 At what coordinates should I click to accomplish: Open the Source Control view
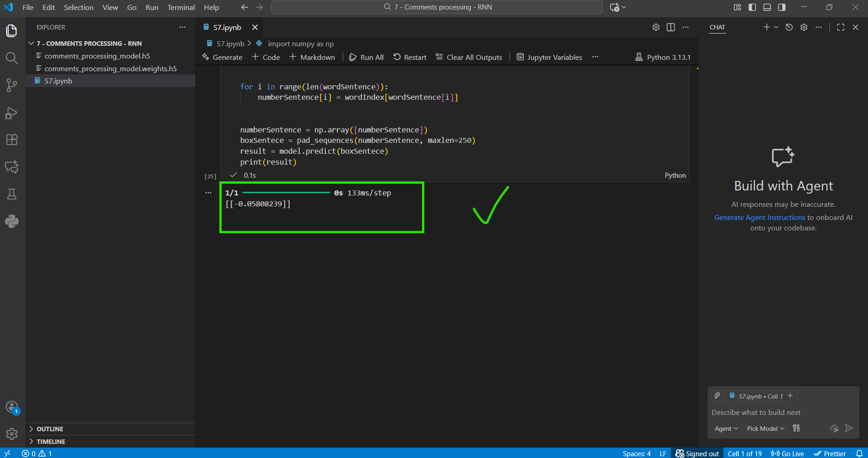point(12,85)
